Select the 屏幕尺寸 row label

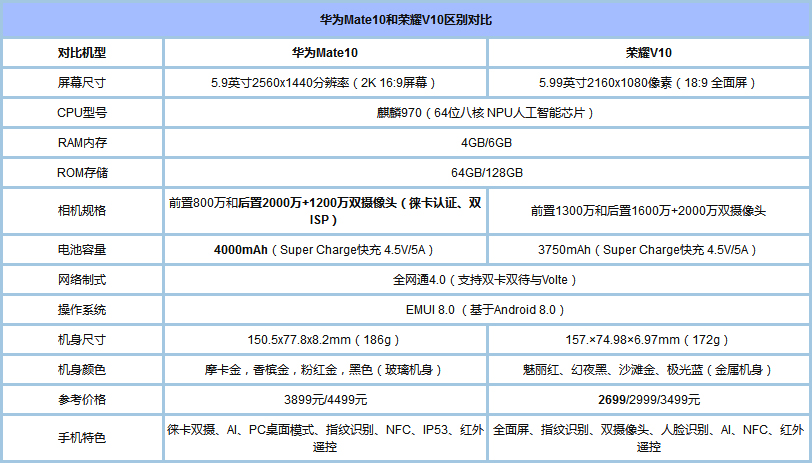82,83
